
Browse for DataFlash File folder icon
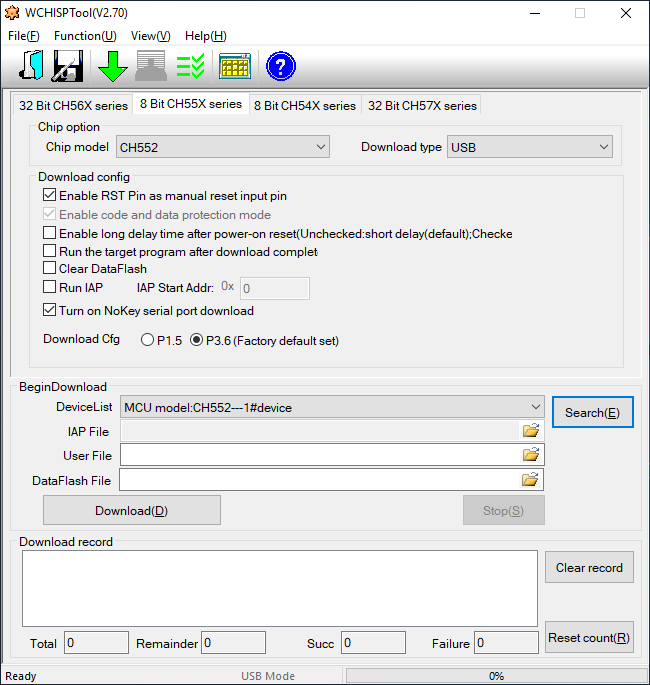(530, 480)
